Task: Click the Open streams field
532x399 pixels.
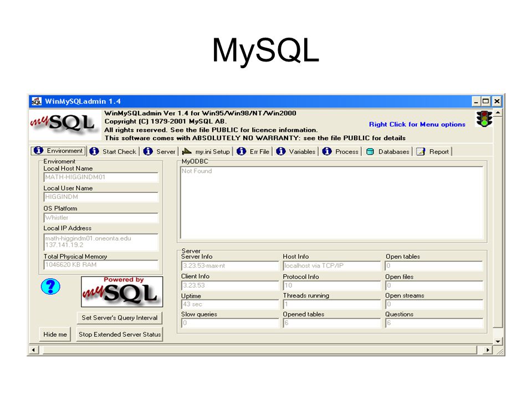Action: 434,304
